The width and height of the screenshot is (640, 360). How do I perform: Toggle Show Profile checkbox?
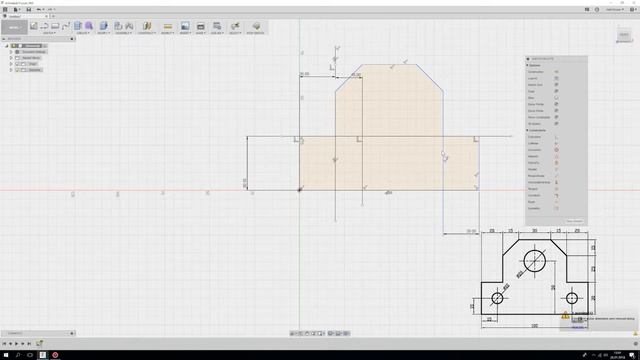point(556,104)
